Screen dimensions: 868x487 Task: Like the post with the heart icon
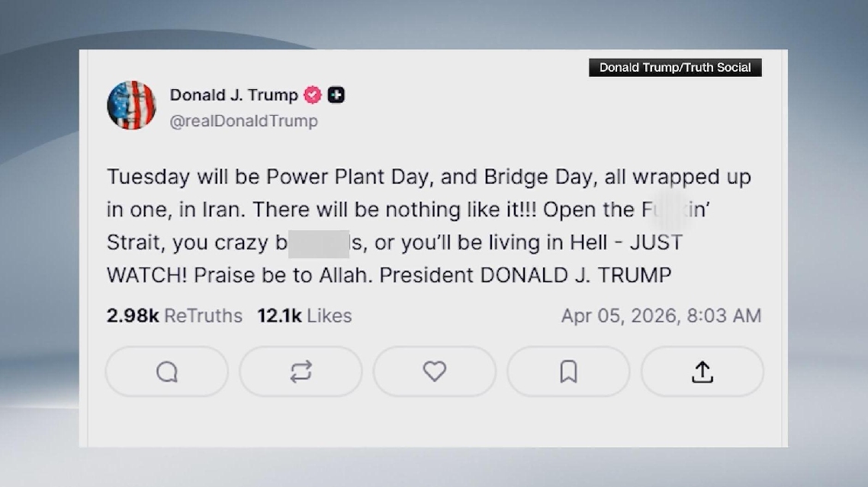[435, 372]
